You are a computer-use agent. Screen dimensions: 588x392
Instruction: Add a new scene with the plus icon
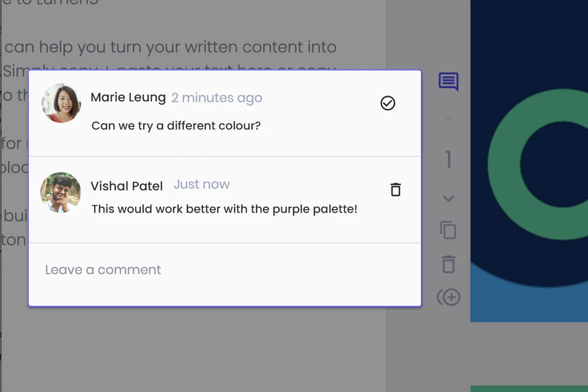tap(448, 297)
